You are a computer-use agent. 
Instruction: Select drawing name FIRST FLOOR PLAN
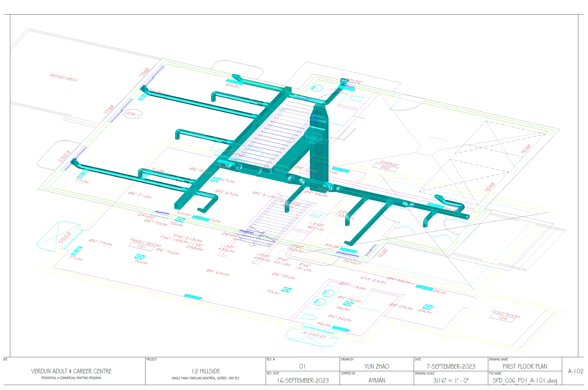point(525,367)
